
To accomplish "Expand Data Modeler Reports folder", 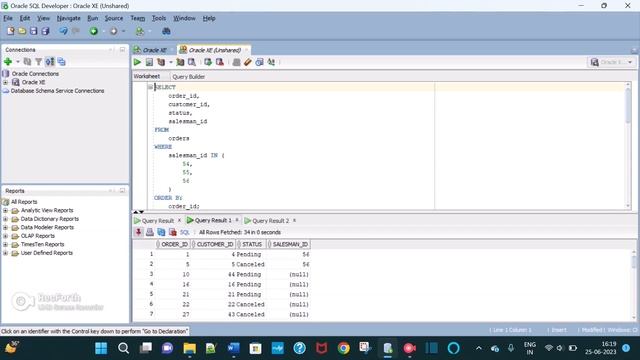I will pyautogui.click(x=5, y=228).
